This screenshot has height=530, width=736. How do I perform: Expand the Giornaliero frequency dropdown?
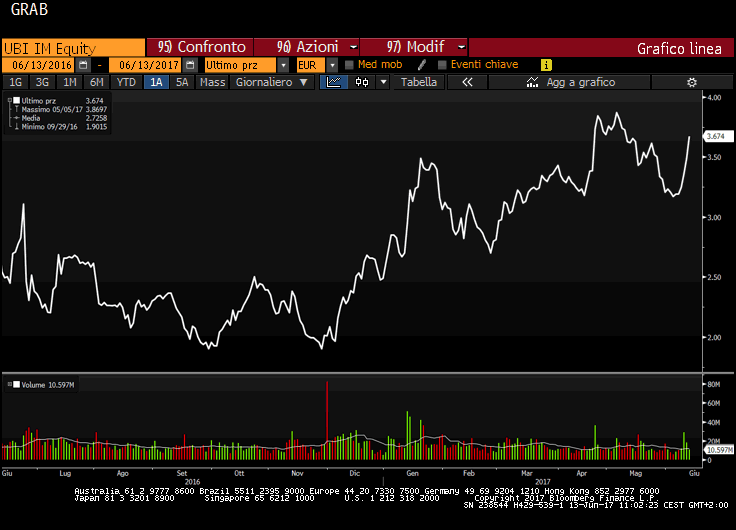coord(271,82)
